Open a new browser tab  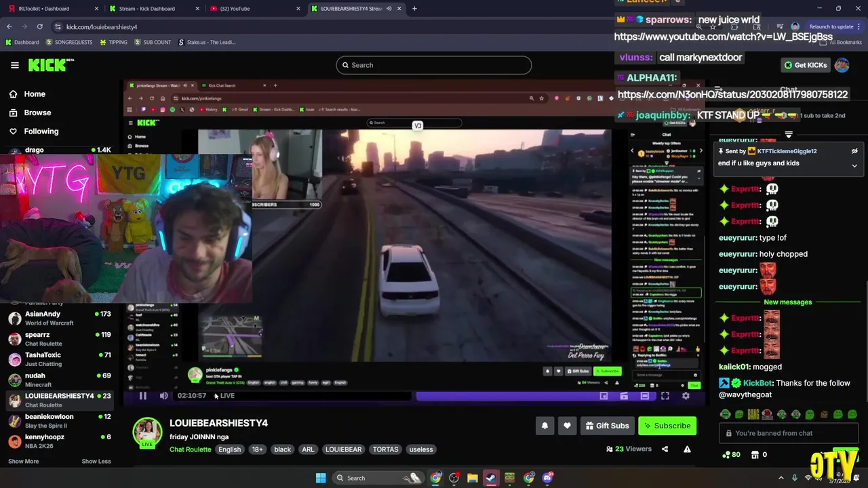tap(414, 9)
